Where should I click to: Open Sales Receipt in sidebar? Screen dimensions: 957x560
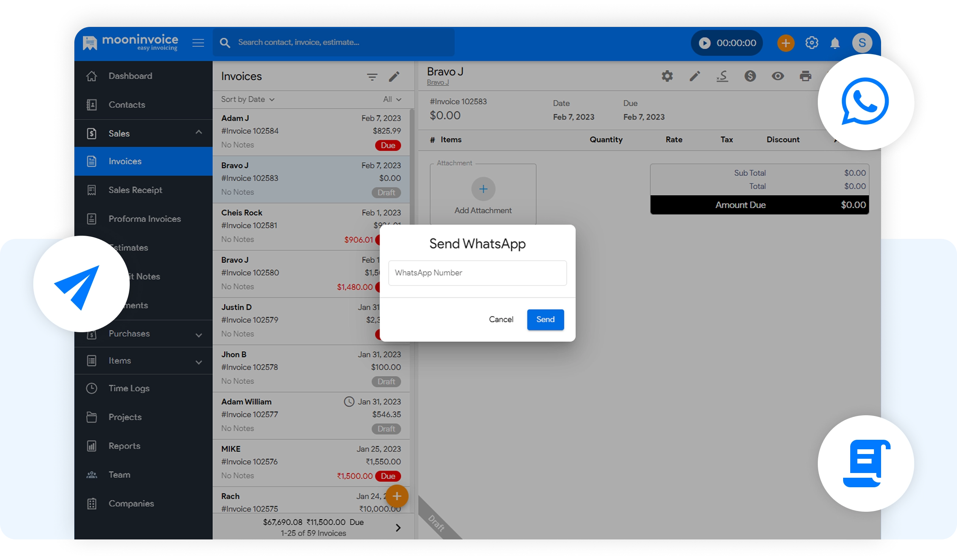(135, 190)
